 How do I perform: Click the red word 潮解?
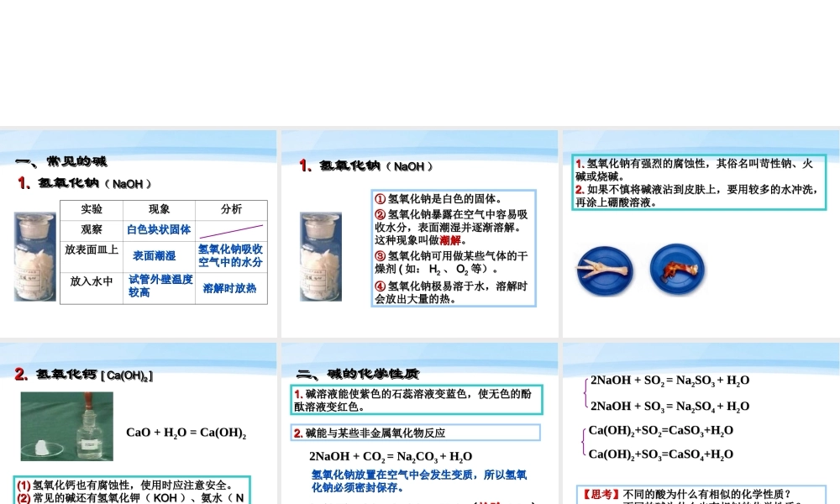tap(450, 240)
